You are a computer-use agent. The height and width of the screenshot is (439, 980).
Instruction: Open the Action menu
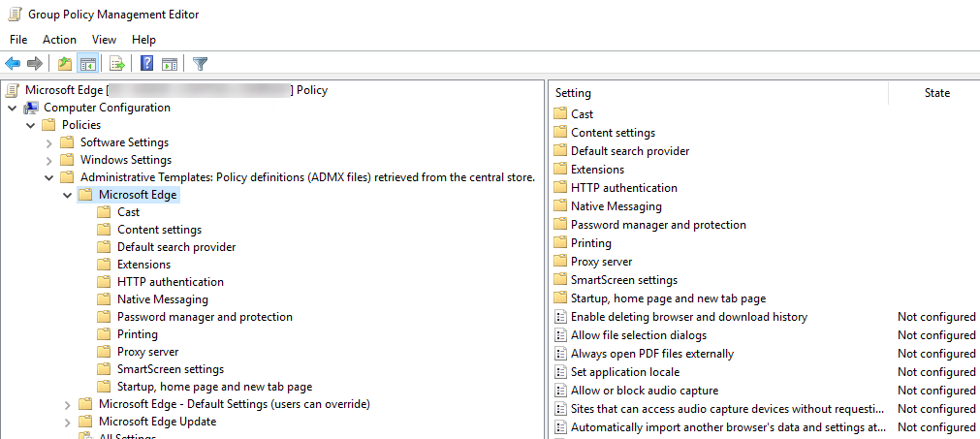pyautogui.click(x=59, y=40)
